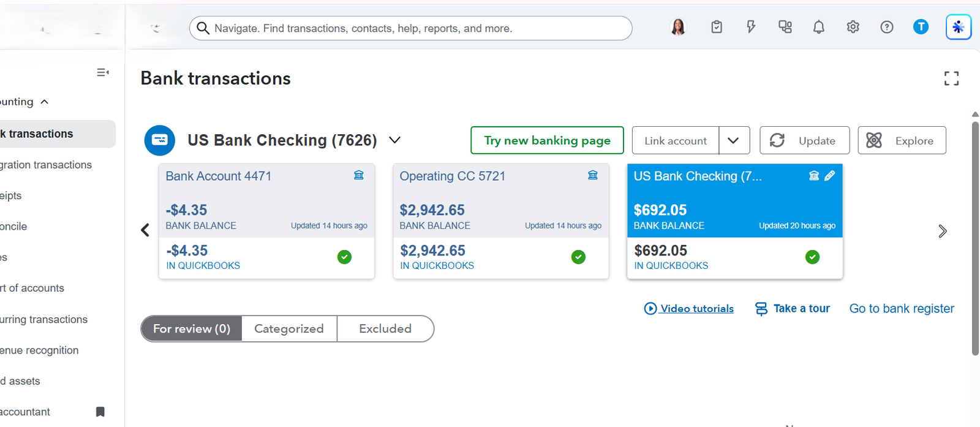
Task: Click the blue T account badge
Action: [x=921, y=27]
